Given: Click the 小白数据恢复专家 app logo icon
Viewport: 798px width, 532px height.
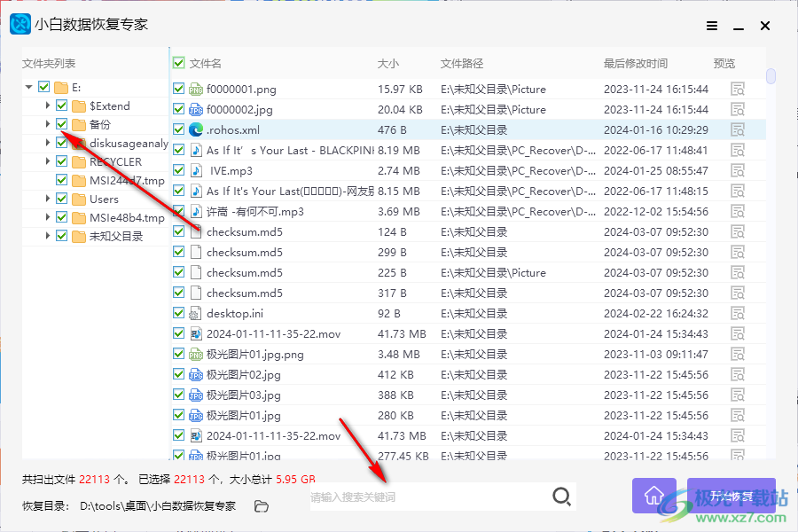Looking at the screenshot, I should [x=20, y=24].
